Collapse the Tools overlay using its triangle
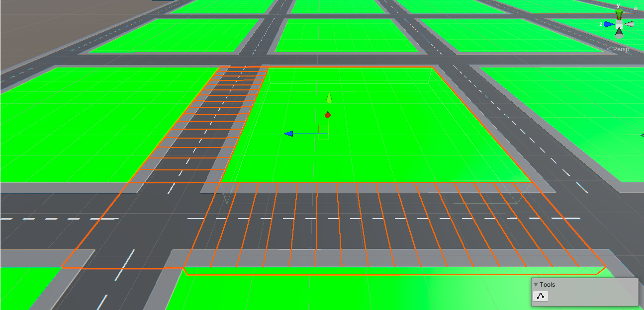 [536, 284]
